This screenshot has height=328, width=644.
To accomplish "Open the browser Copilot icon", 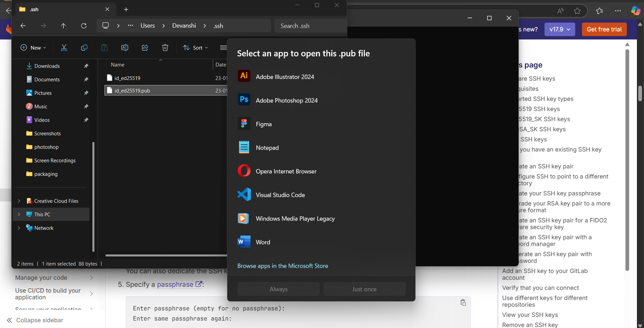I will [636, 11].
